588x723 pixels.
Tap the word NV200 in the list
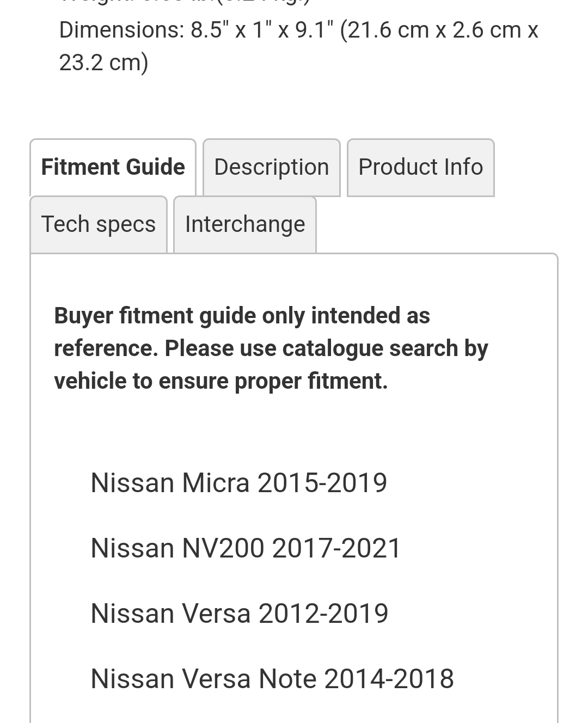point(223,548)
